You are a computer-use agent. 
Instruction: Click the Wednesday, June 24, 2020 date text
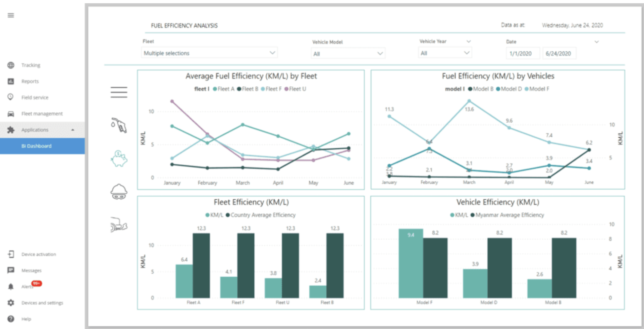(572, 25)
